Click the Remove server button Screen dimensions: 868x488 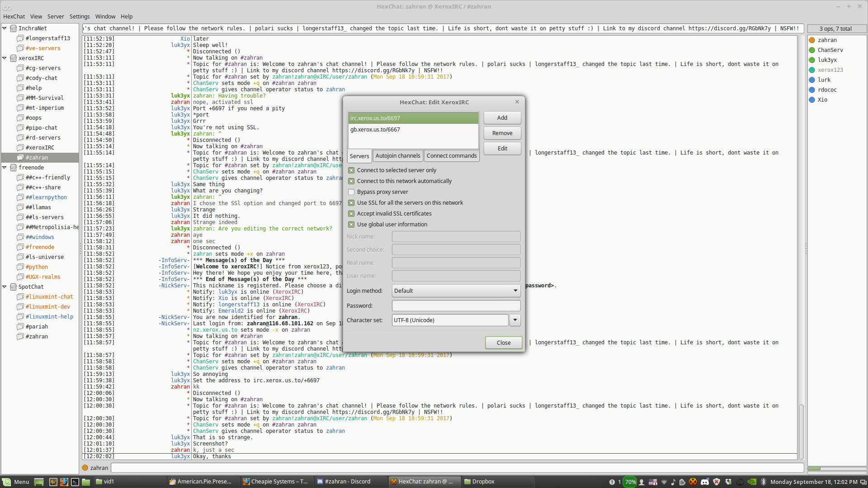click(x=502, y=133)
